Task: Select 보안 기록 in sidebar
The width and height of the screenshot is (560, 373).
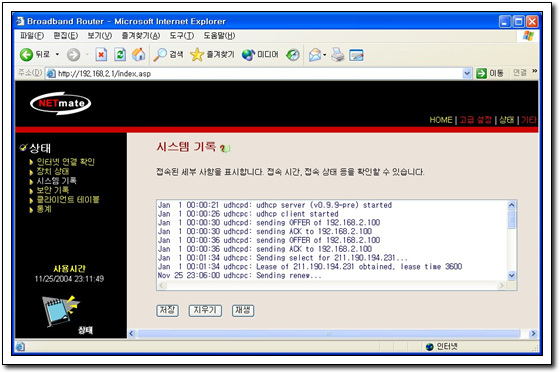Action: pyautogui.click(x=53, y=190)
